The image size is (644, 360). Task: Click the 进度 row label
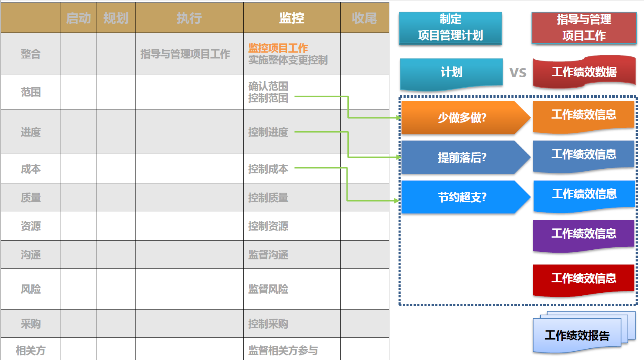pos(31,132)
